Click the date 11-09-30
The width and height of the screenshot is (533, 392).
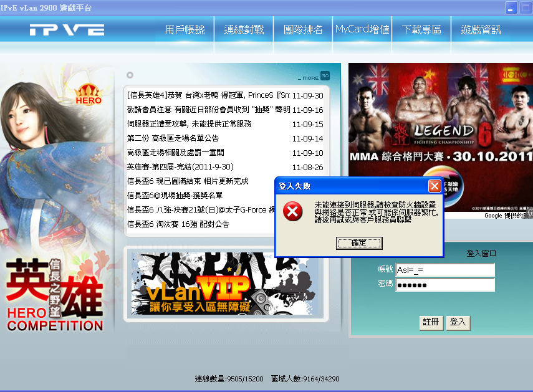point(307,96)
